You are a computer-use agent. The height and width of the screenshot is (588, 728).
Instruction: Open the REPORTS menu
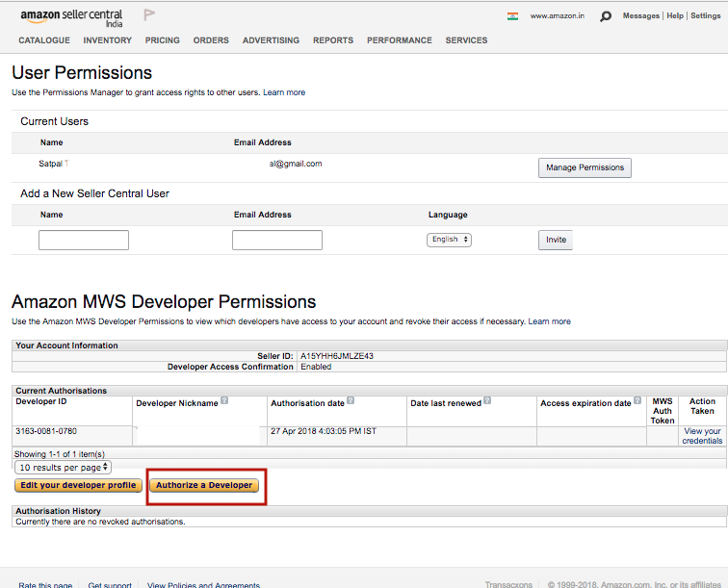[x=333, y=40]
